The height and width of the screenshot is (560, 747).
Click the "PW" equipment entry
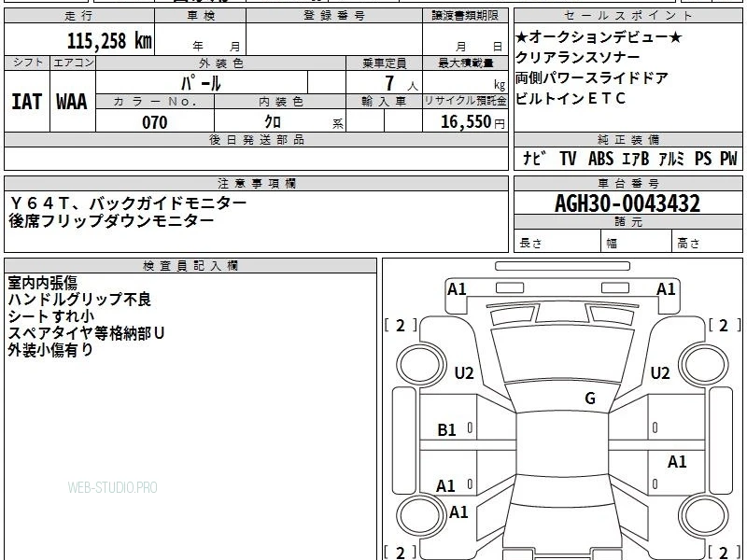click(x=728, y=159)
